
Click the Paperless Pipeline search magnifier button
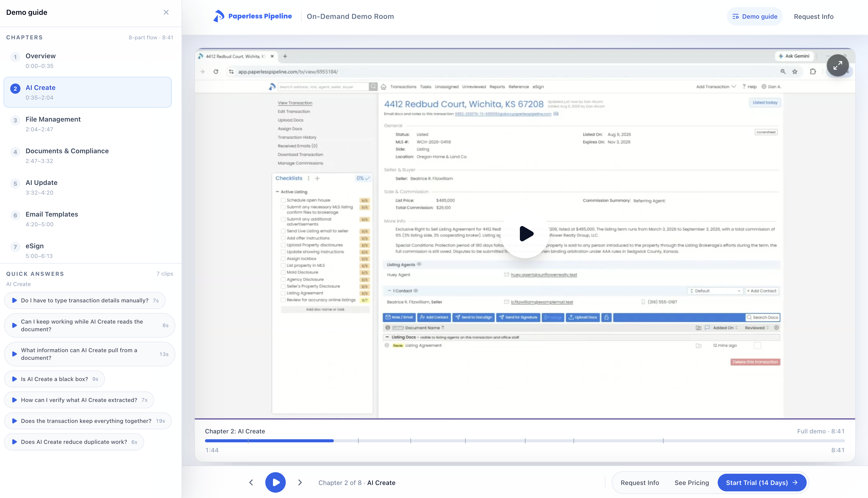pyautogui.click(x=373, y=87)
